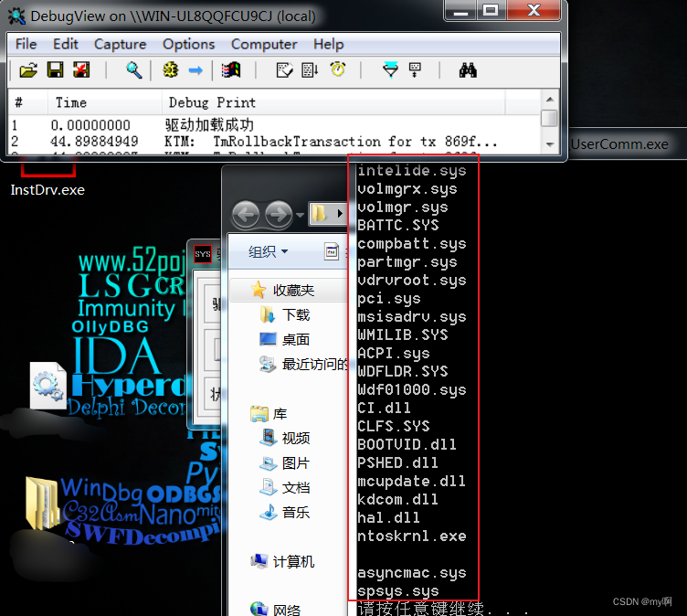Click the clock Time Format icon
687x616 pixels.
pyautogui.click(x=338, y=69)
